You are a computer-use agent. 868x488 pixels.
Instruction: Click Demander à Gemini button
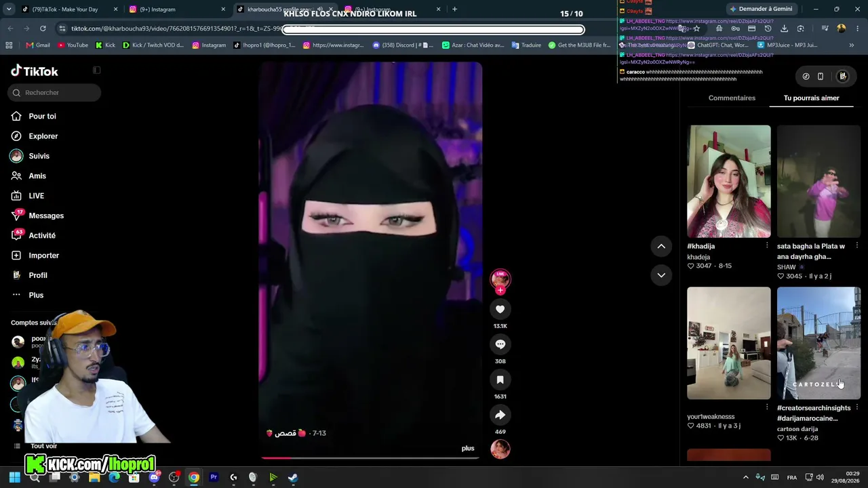point(761,9)
